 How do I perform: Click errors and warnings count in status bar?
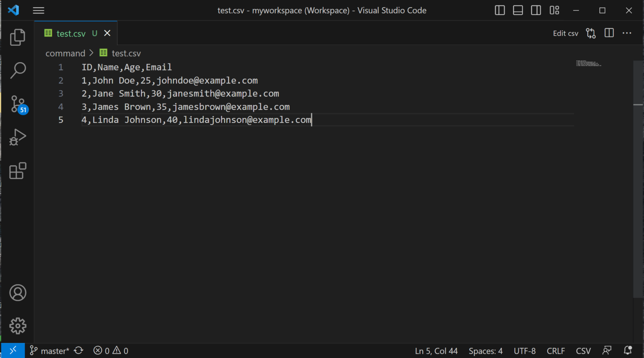pyautogui.click(x=111, y=350)
